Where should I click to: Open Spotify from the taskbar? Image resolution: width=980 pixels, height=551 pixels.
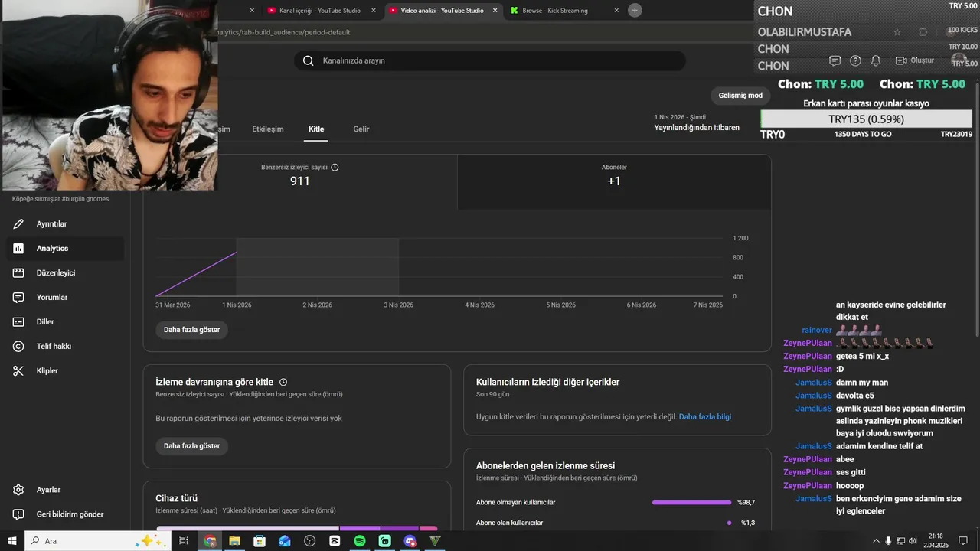pos(360,541)
